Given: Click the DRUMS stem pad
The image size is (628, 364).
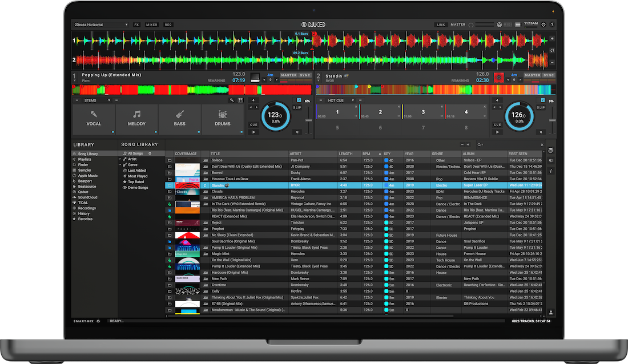Looking at the screenshot, I should pos(223,119).
